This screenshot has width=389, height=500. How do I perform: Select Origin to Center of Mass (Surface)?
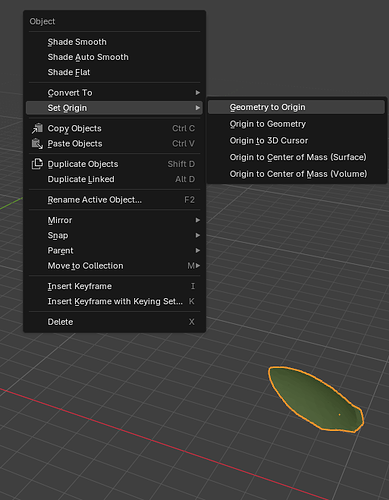click(x=296, y=157)
